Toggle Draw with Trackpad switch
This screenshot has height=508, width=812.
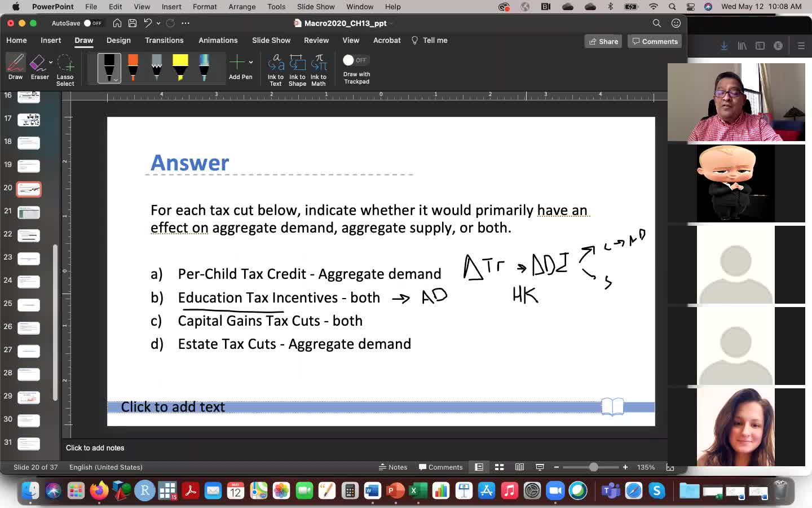[x=355, y=60]
